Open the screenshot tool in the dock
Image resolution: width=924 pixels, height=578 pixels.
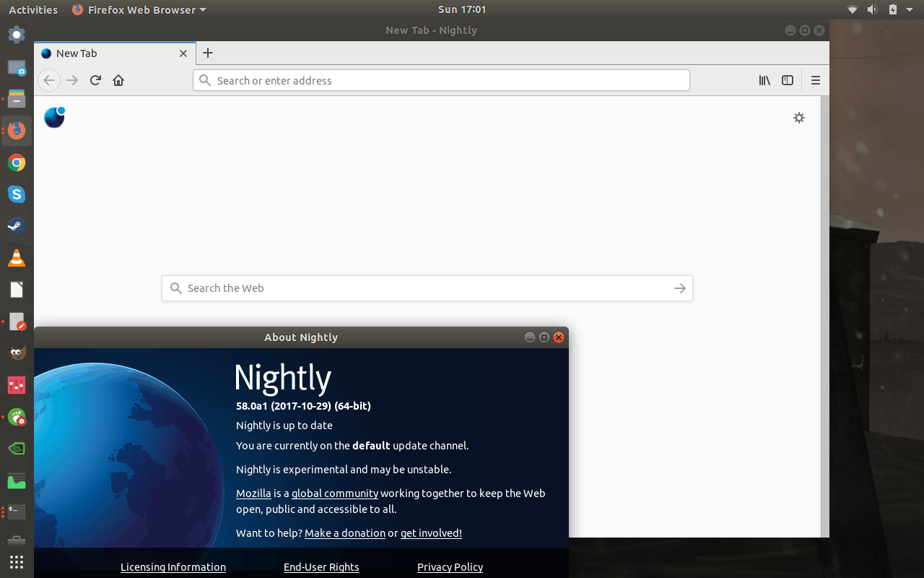tap(17, 67)
